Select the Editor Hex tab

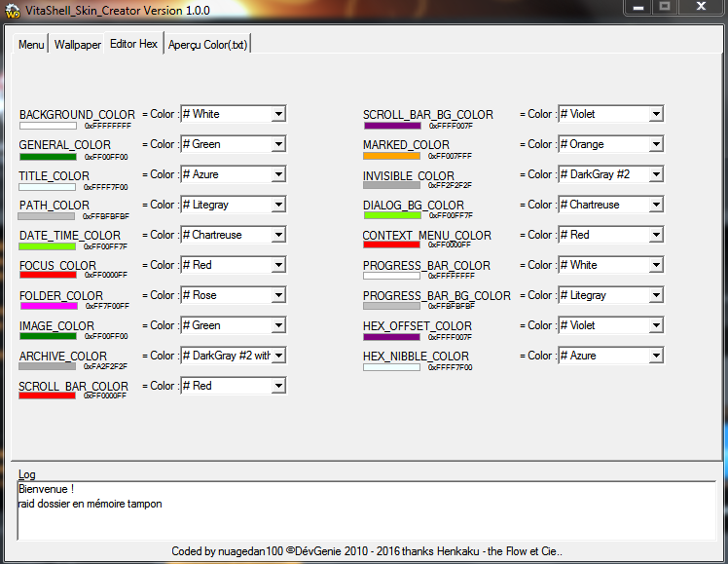point(133,44)
